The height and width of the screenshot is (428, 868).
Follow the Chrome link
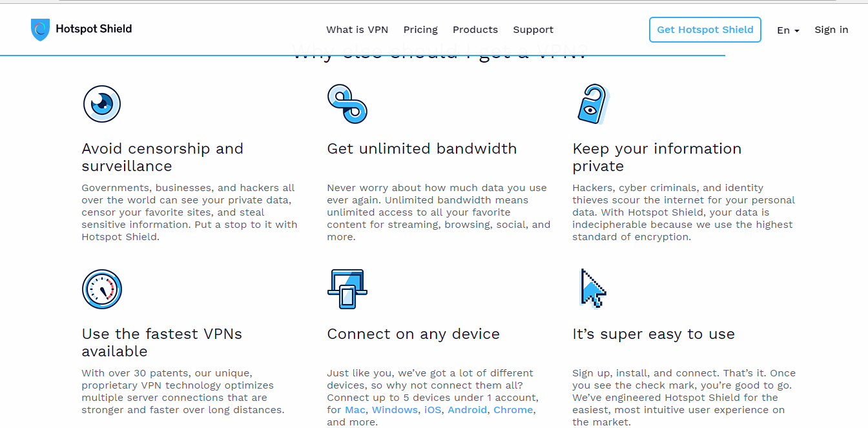pos(513,410)
